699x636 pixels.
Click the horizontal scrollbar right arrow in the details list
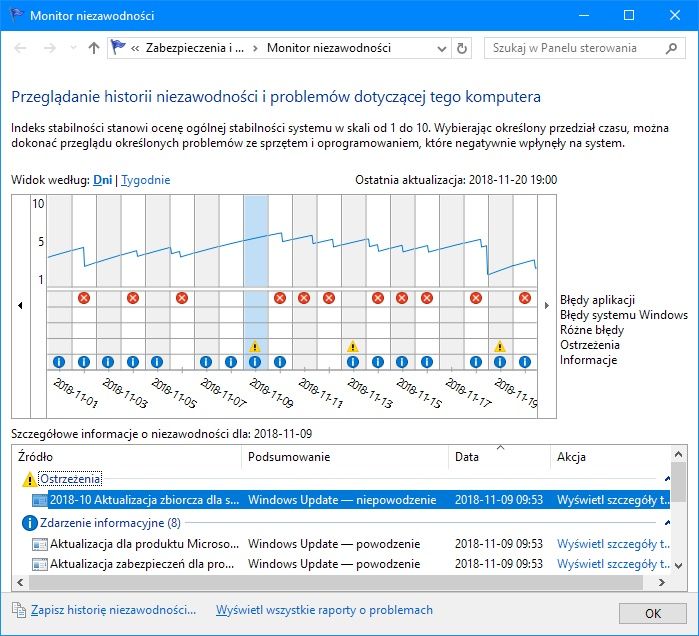662,582
